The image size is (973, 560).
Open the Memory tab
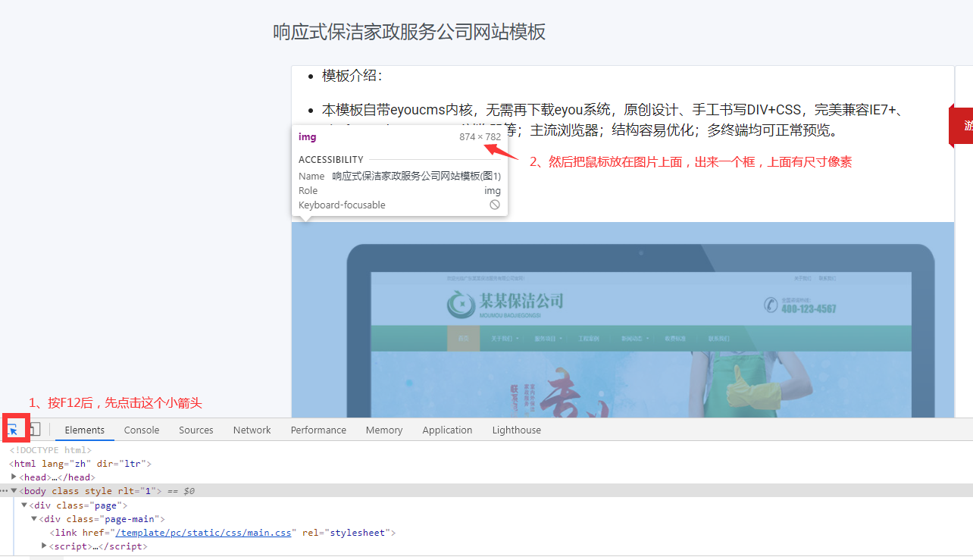pos(384,430)
